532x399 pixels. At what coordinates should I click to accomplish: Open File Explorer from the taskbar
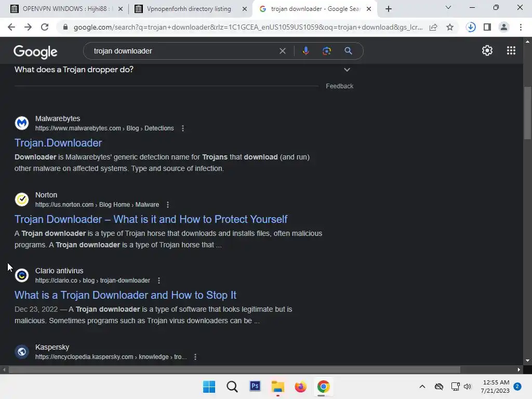pos(277,387)
